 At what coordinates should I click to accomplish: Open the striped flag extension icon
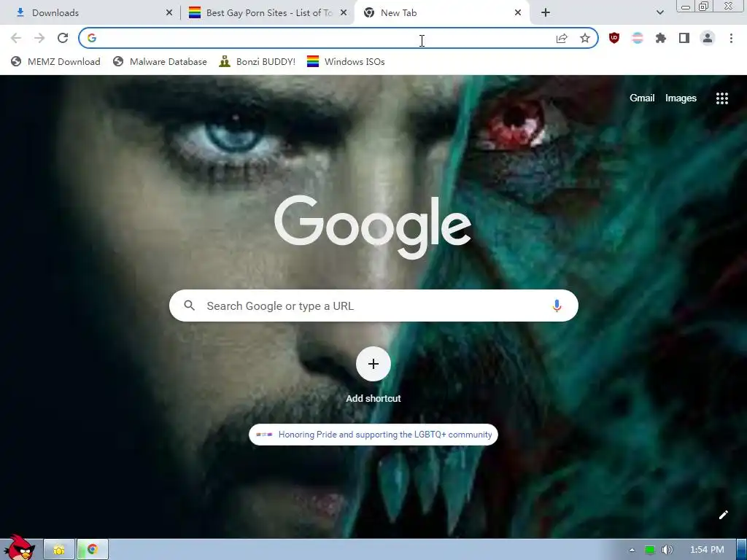[x=638, y=38]
